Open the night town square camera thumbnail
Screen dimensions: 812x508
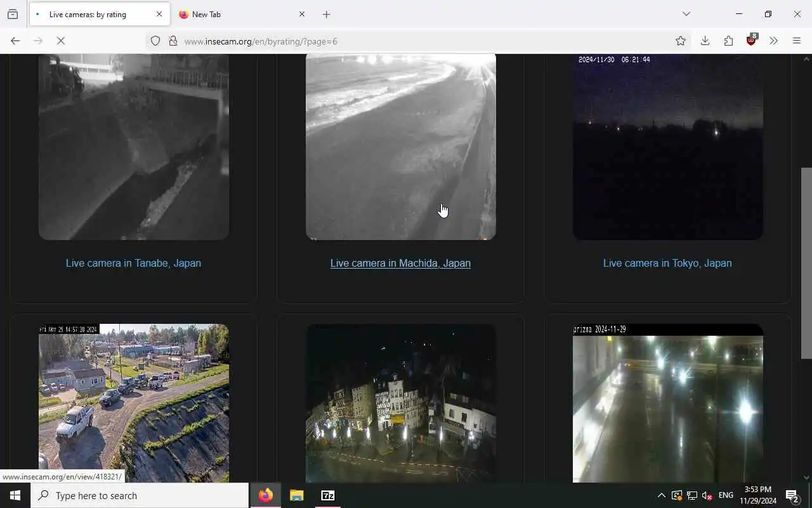pyautogui.click(x=401, y=403)
